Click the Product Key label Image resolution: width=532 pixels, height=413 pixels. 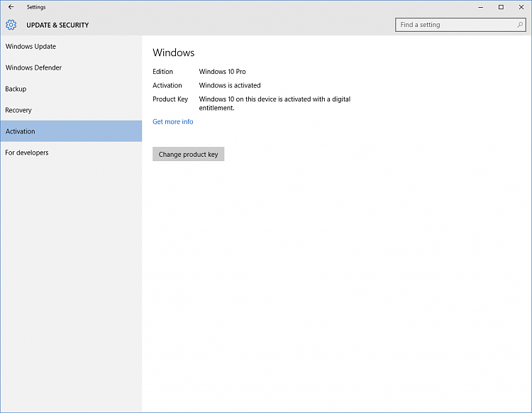point(170,99)
